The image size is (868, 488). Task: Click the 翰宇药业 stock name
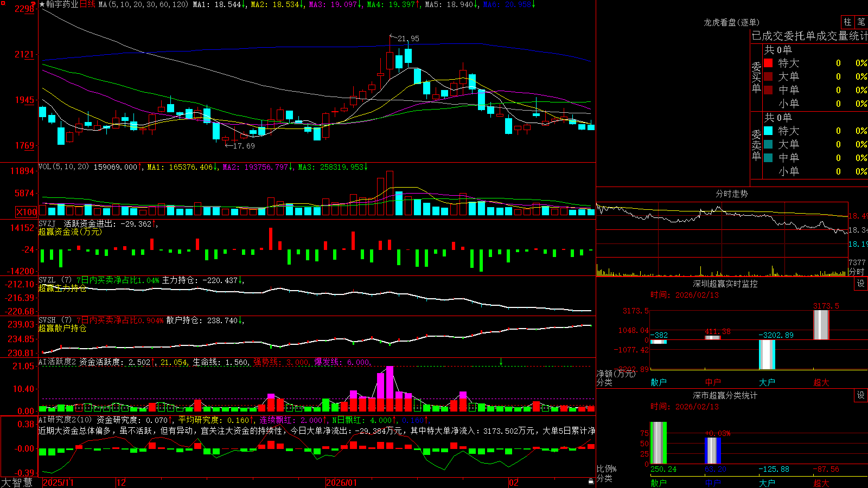coord(62,4)
